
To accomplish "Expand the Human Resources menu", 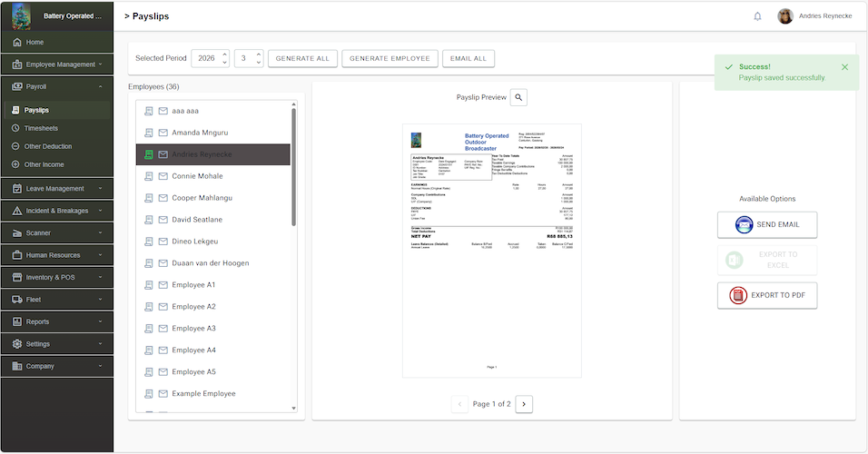I will (57, 255).
